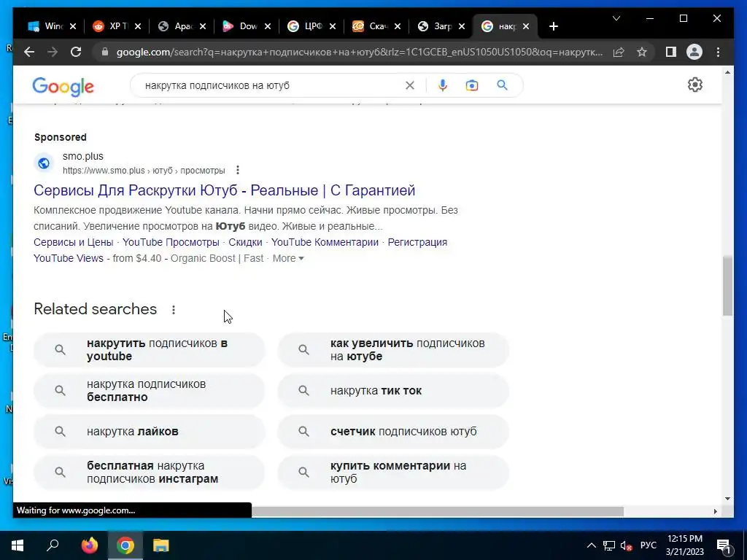The image size is (747, 560).
Task: Select related search накрутка тик ток
Action: coord(393,391)
